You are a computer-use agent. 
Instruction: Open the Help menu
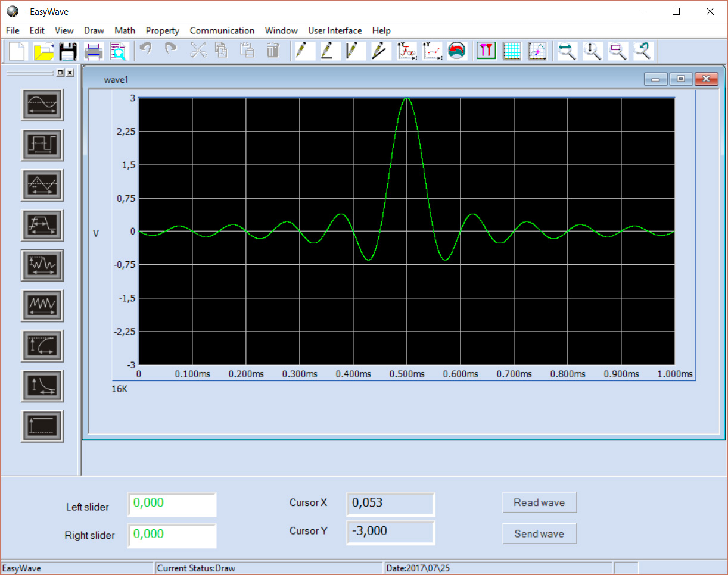[381, 30]
